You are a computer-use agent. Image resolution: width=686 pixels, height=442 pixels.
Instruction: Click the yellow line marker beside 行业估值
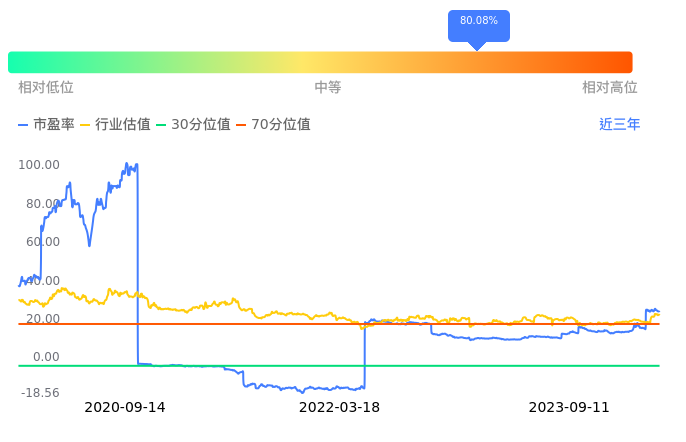tap(85, 125)
